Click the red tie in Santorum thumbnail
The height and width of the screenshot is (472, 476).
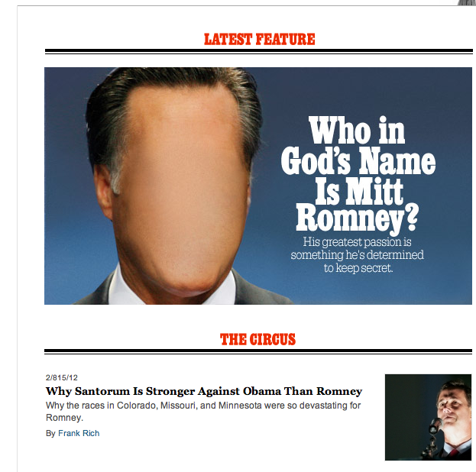coord(455,453)
